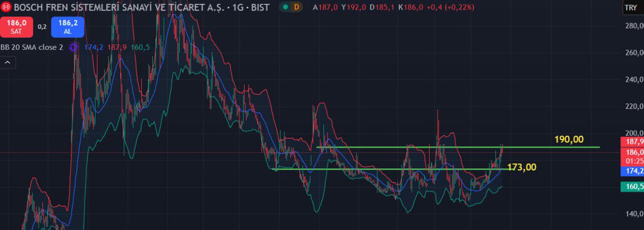
Task: Click the 140,00 price axis label
Action: (634, 214)
